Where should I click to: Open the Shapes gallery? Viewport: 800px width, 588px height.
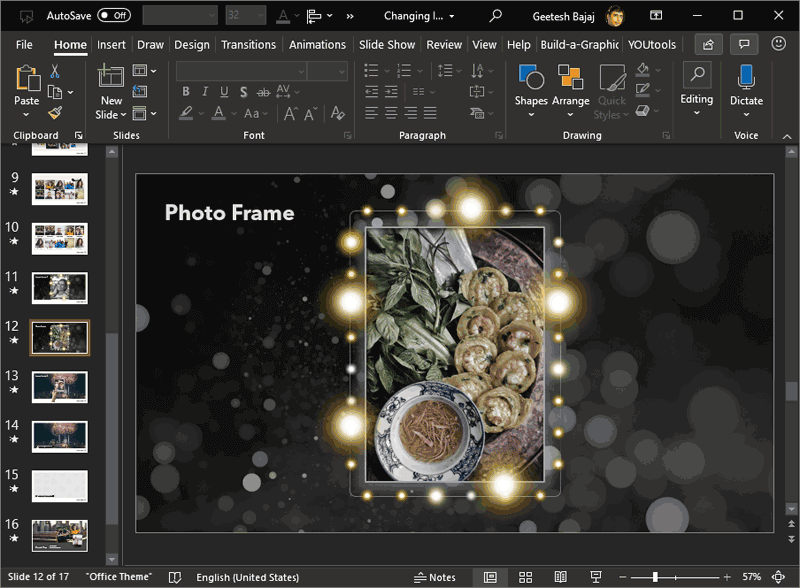click(531, 87)
